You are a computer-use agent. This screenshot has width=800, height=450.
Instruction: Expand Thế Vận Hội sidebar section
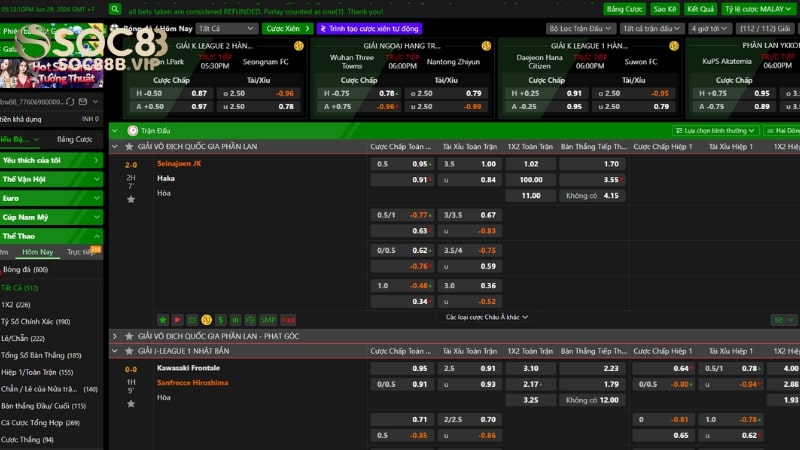click(x=52, y=179)
